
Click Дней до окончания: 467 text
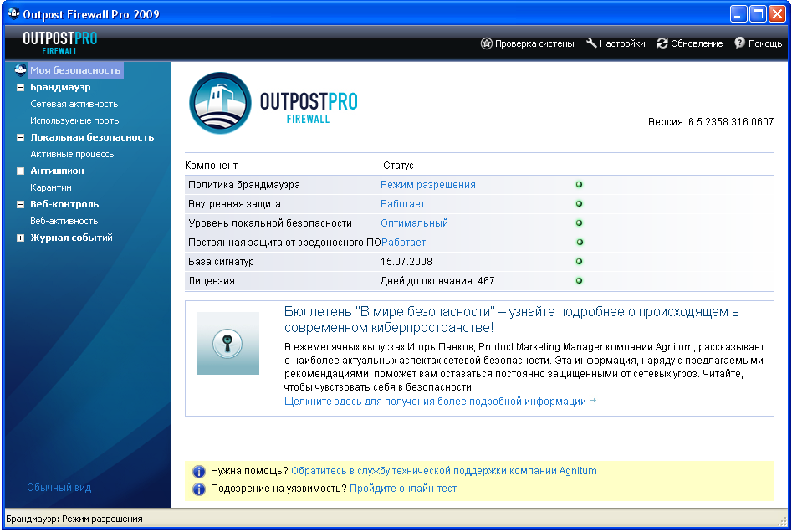(437, 280)
